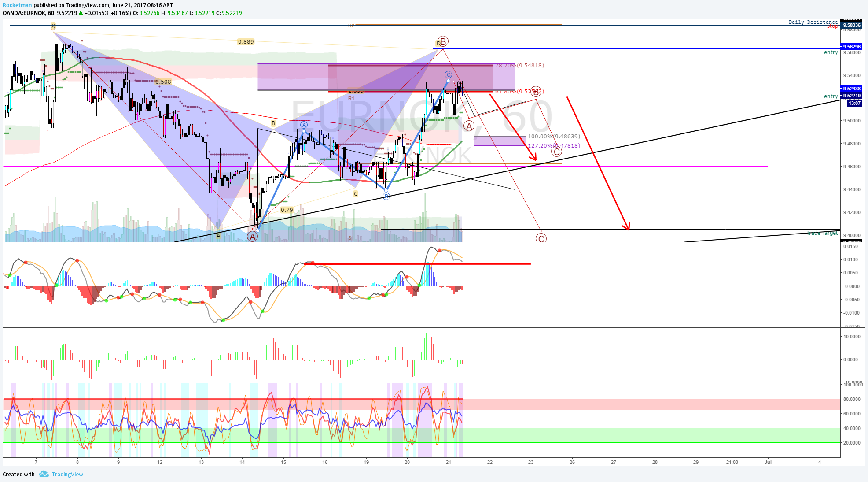This screenshot has height=482, width=868.
Task: Click the 21:00 label on the time axis
Action: pyautogui.click(x=732, y=462)
